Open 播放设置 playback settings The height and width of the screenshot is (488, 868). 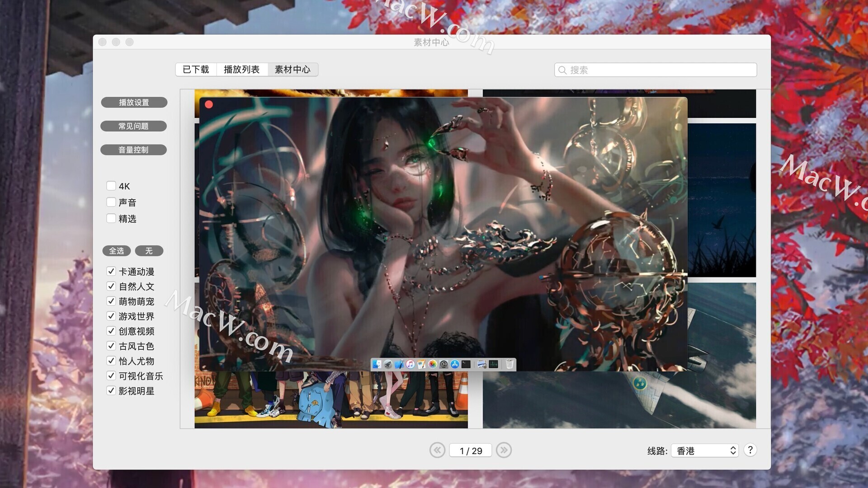pyautogui.click(x=134, y=103)
